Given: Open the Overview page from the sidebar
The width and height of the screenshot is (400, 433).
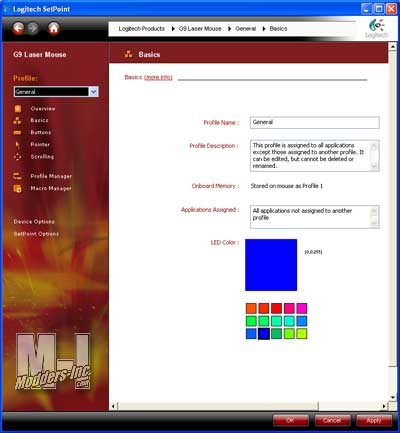Looking at the screenshot, I should (43, 109).
